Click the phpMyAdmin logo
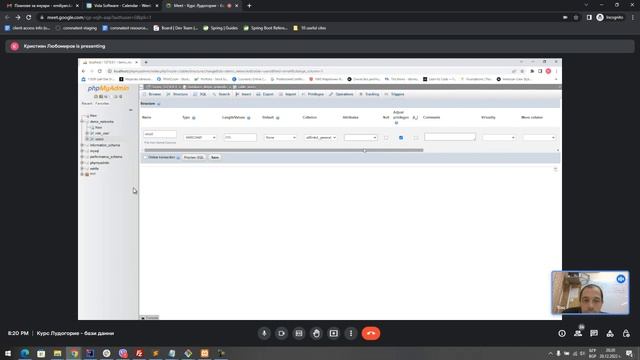This screenshot has width=640, height=360. 108,88
